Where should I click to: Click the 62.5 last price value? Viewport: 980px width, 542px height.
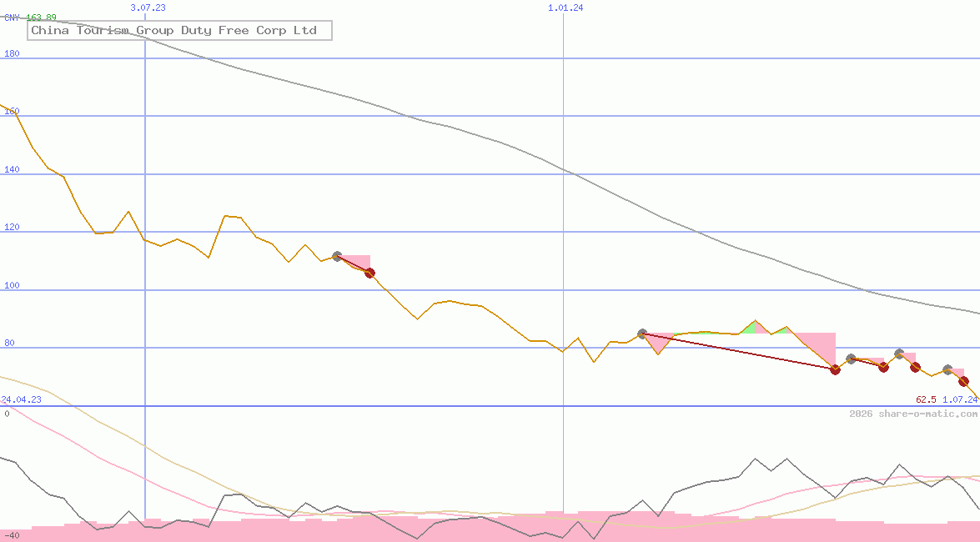pos(926,399)
